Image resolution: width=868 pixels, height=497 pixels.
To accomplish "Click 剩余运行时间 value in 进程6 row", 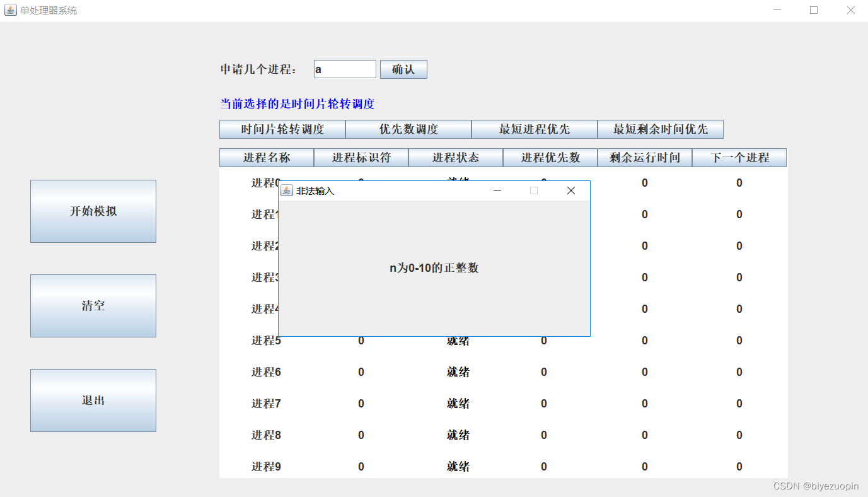I will click(x=645, y=372).
